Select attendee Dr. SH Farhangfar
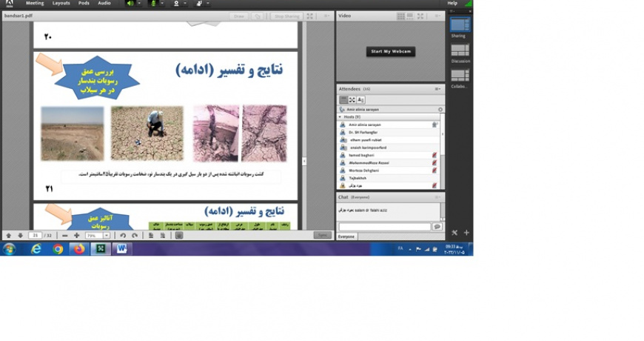The width and height of the screenshot is (644, 341). [389, 133]
